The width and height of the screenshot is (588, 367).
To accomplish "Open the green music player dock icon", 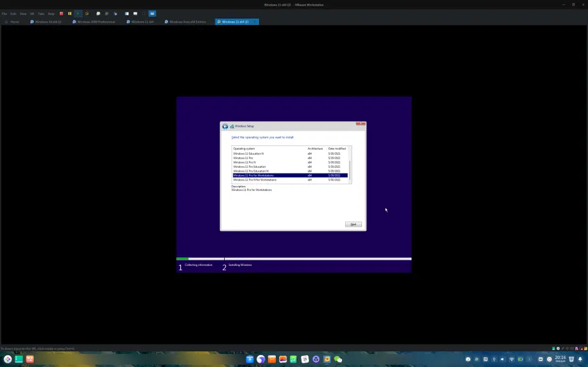I will [x=293, y=359].
